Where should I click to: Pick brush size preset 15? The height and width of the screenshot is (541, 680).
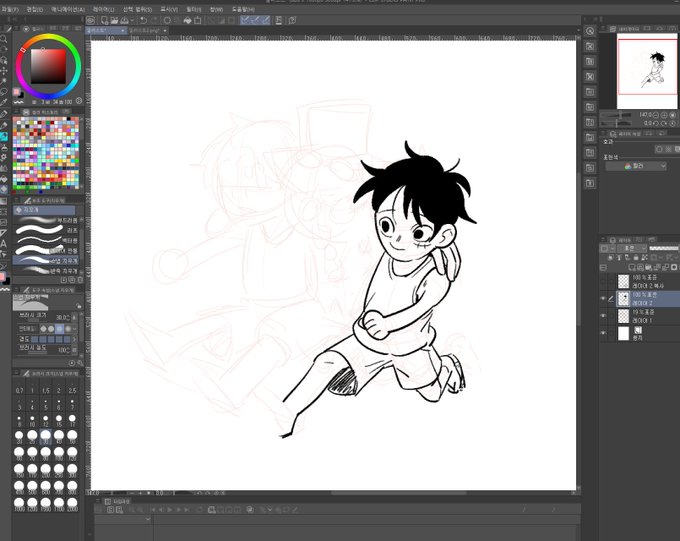tap(59, 420)
